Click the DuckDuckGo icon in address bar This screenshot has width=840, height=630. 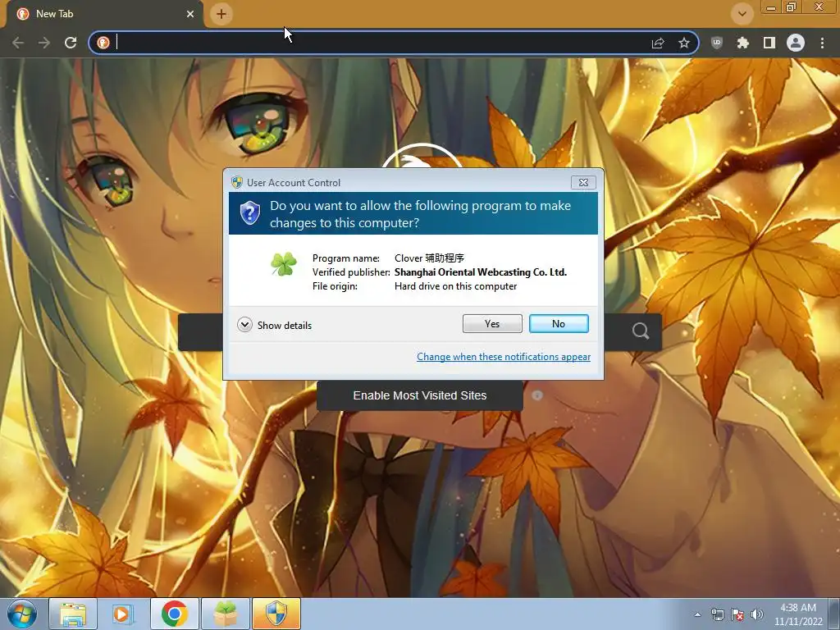(x=103, y=43)
